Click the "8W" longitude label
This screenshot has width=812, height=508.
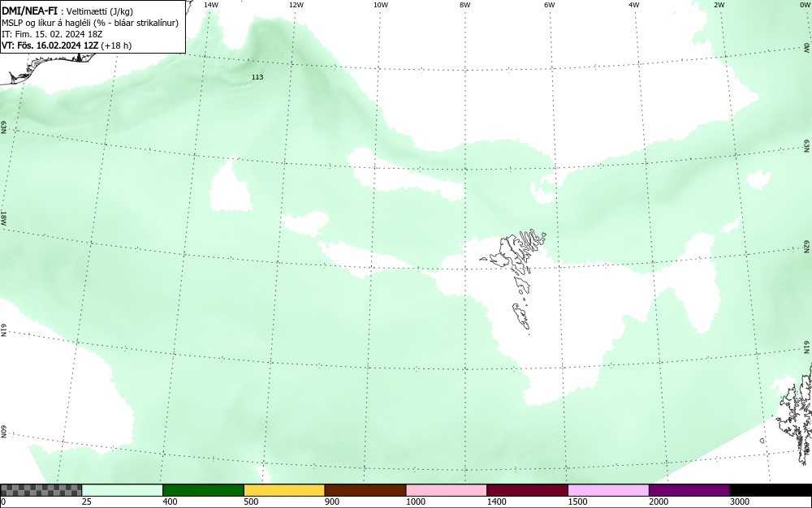(465, 5)
